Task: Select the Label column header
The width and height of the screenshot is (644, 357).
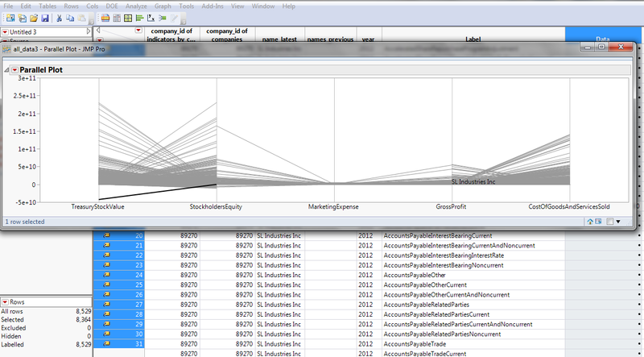Action: pos(473,35)
